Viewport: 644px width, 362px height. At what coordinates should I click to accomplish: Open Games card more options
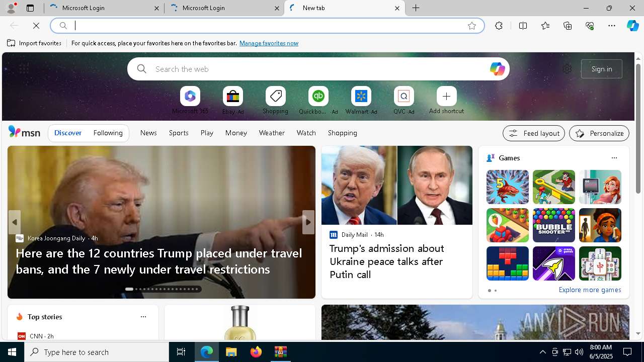[x=614, y=158]
